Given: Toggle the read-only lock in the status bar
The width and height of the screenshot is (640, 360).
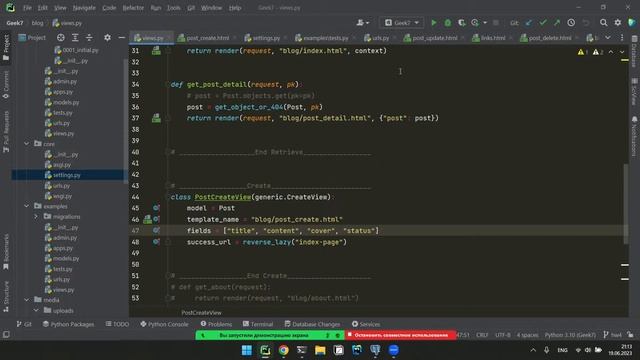Looking at the screenshot, I should click(631, 335).
